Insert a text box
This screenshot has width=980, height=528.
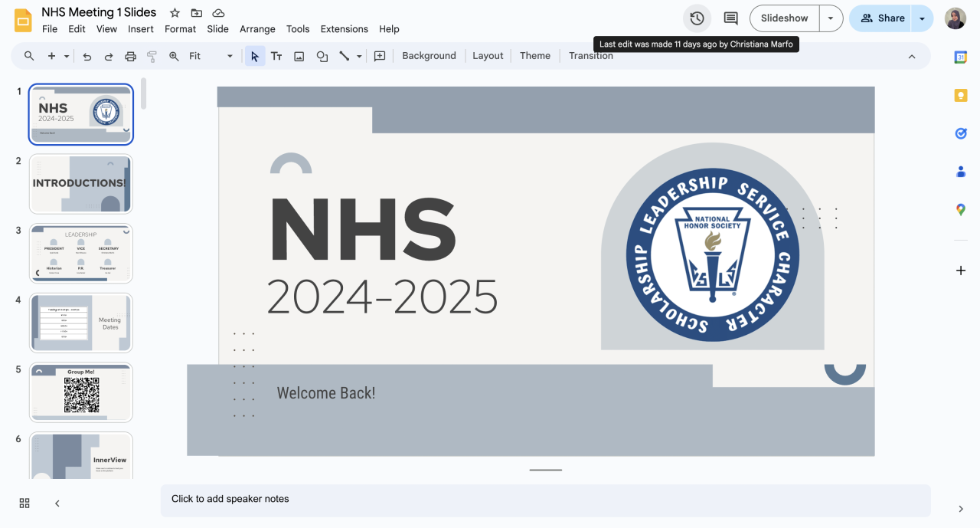coord(276,56)
